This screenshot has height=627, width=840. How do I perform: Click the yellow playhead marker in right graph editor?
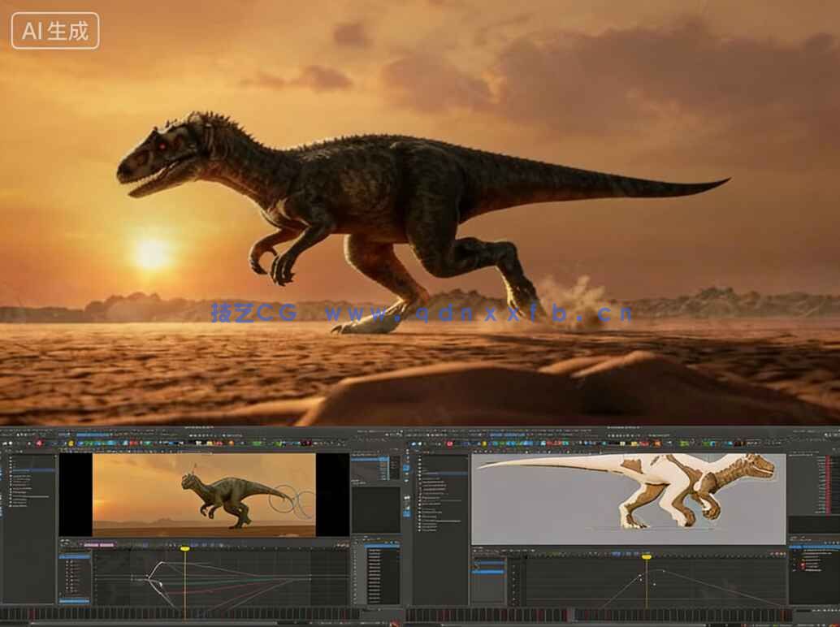click(x=646, y=556)
